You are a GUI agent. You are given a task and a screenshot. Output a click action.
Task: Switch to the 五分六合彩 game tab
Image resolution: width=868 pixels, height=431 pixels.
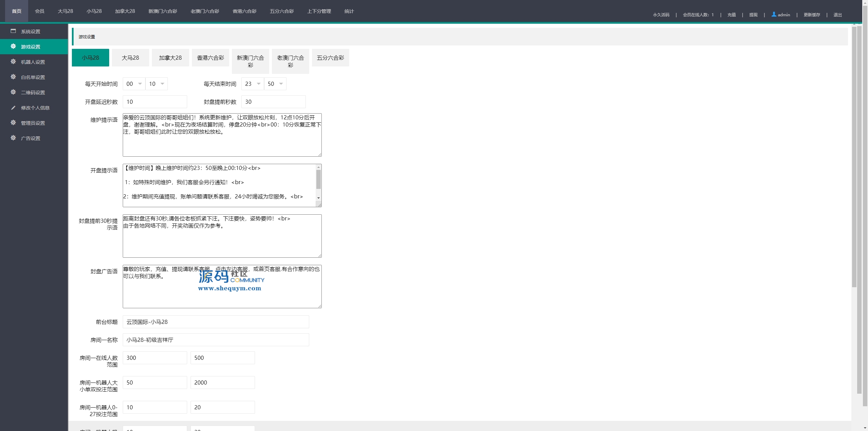pos(331,58)
